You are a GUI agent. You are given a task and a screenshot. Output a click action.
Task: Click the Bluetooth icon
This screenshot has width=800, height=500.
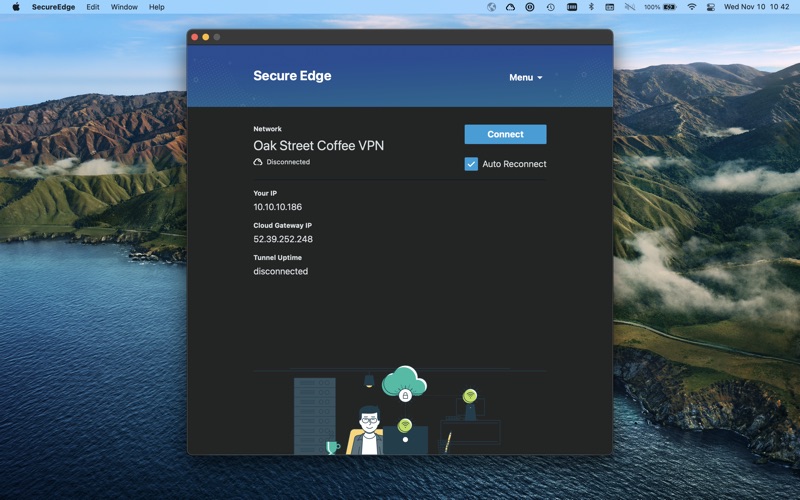click(x=591, y=7)
